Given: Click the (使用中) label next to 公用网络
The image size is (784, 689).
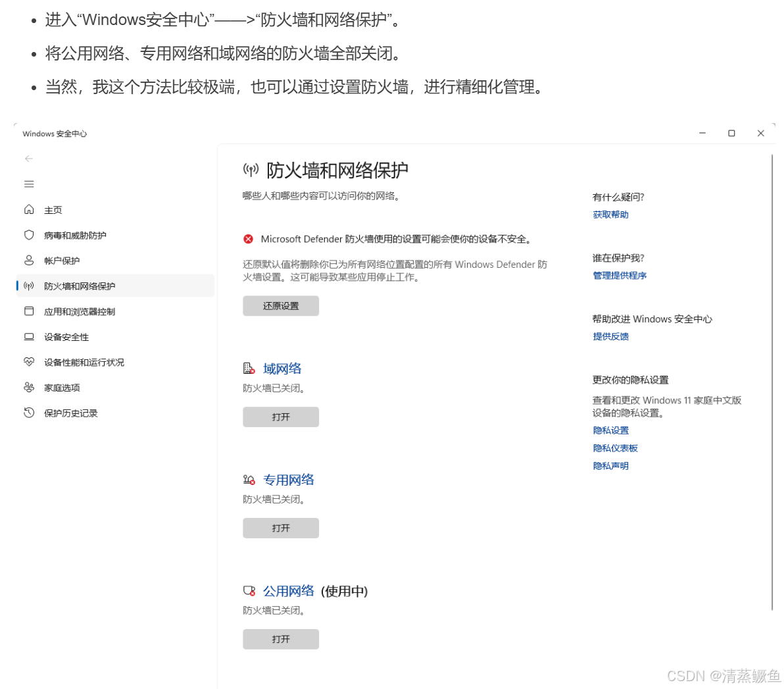Looking at the screenshot, I should 344,591.
